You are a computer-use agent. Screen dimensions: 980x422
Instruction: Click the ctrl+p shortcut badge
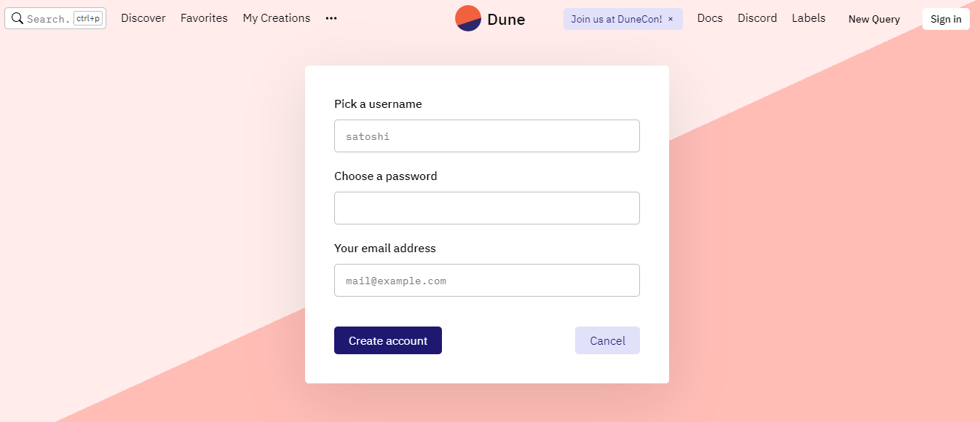[x=88, y=18]
